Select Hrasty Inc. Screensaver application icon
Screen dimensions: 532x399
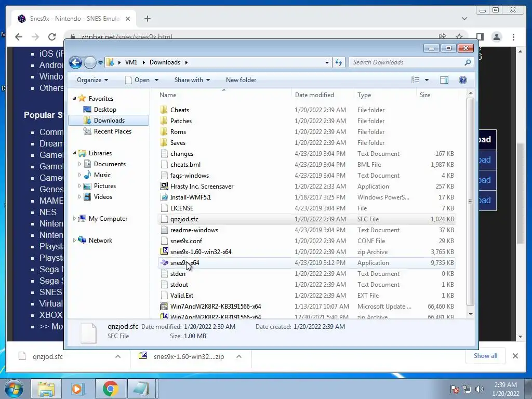[164, 187]
